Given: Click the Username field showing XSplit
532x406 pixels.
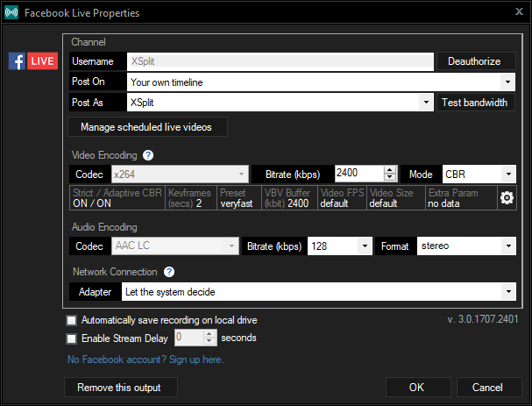Looking at the screenshot, I should 280,61.
